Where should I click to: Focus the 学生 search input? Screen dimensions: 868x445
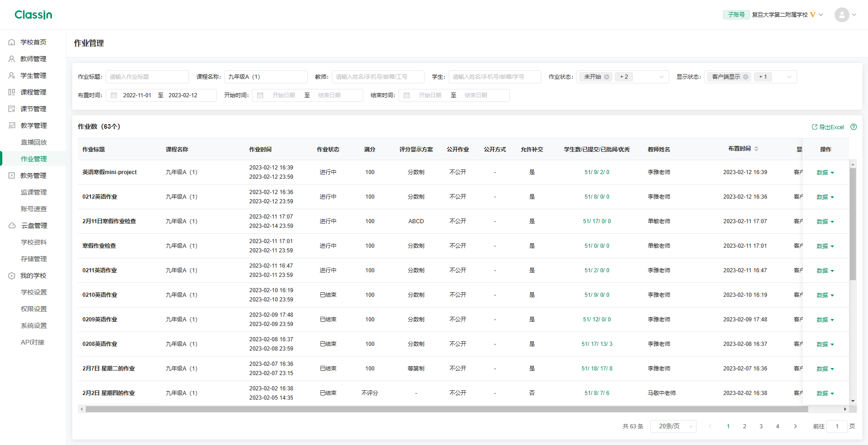click(495, 77)
